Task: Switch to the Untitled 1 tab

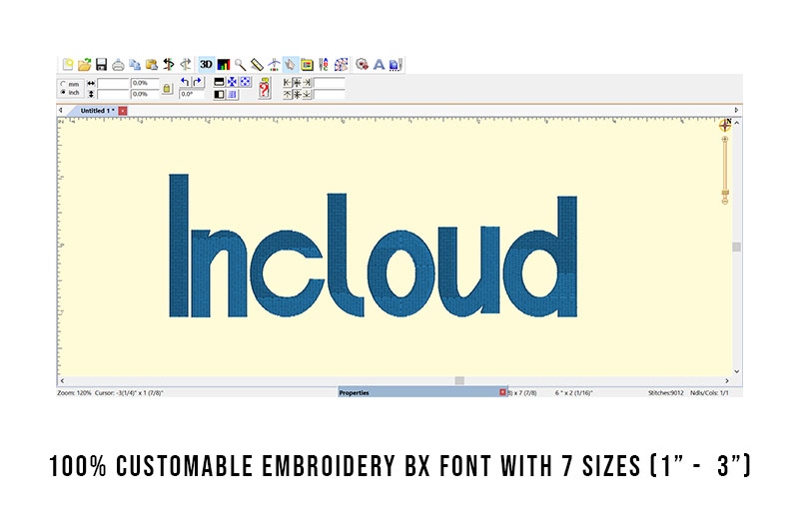Action: tap(97, 111)
